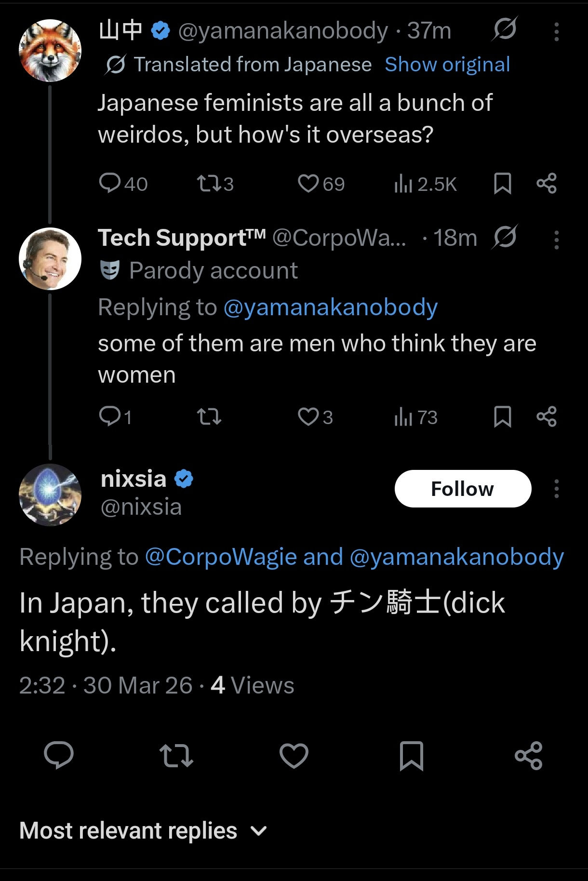Click nixsia's verified badge
The width and height of the screenshot is (588, 881).
click(185, 478)
